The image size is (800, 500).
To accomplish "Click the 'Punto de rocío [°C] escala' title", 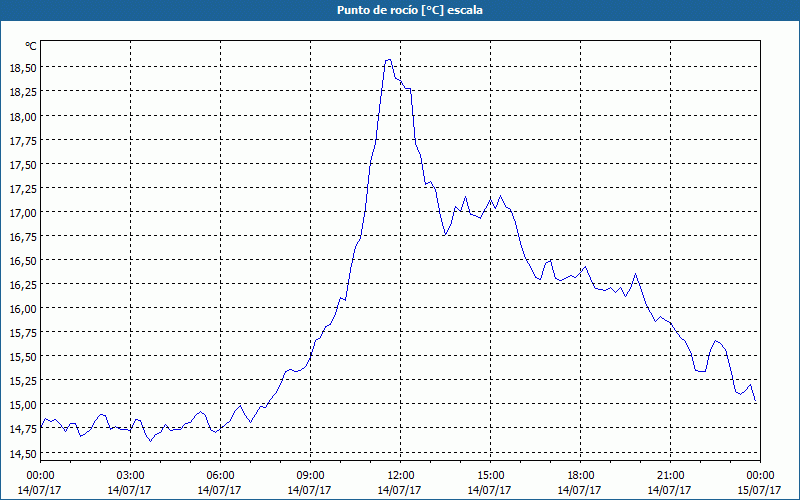I will click(410, 10).
